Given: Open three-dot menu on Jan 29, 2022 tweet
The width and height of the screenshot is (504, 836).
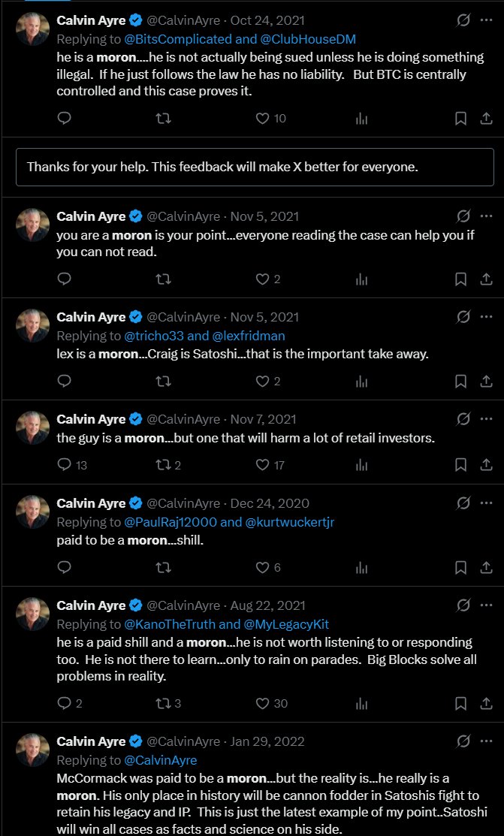Looking at the screenshot, I should tap(487, 741).
